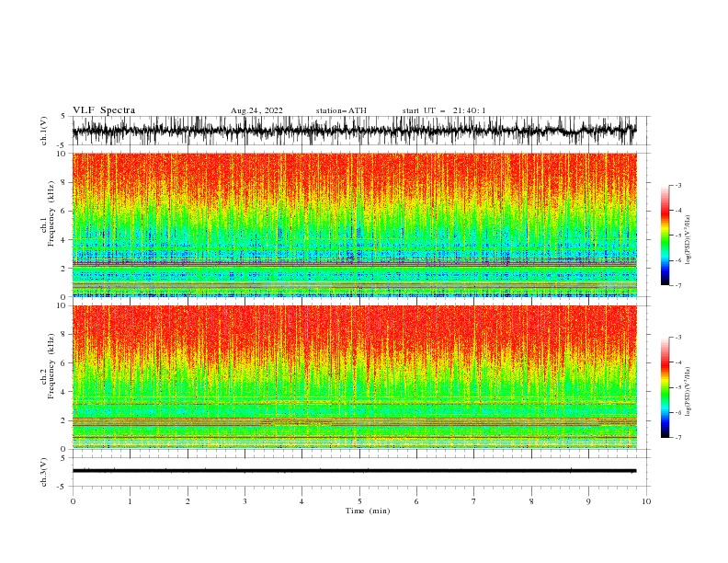The height and width of the screenshot is (563, 728).
Task: Click the "ch.3(V)" axis label
Action: pyautogui.click(x=44, y=472)
